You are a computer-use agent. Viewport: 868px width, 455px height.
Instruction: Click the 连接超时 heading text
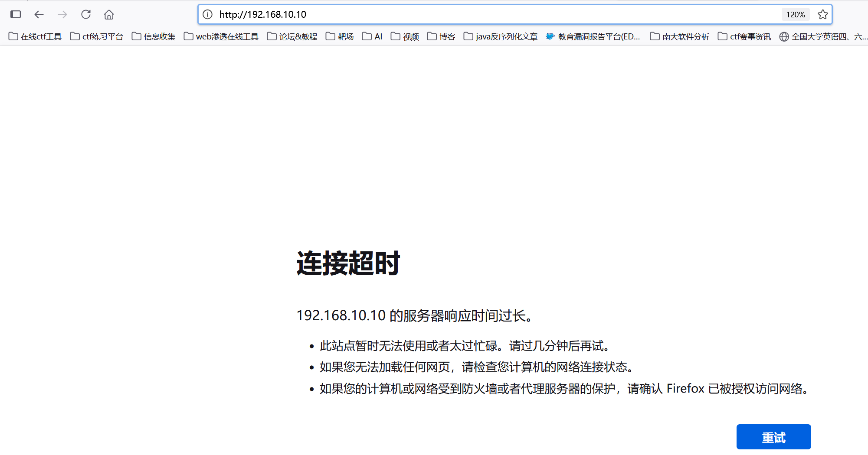tap(348, 263)
